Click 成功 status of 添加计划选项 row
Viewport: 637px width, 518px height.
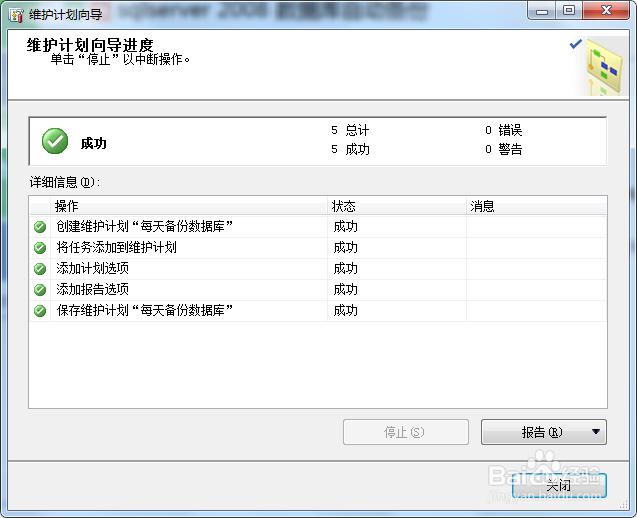tap(345, 269)
